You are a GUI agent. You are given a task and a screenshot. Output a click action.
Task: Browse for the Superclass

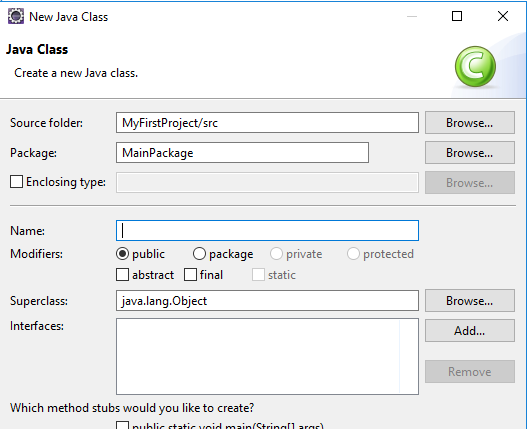click(470, 301)
